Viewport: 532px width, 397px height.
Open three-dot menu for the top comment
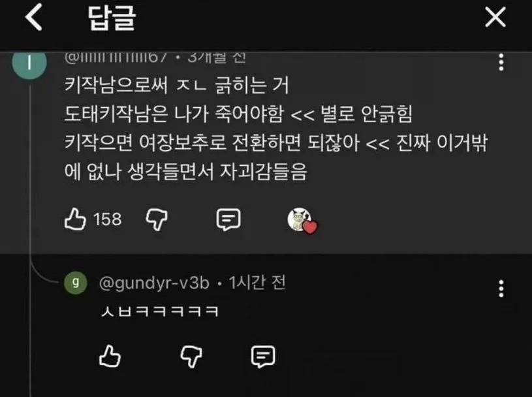[501, 62]
